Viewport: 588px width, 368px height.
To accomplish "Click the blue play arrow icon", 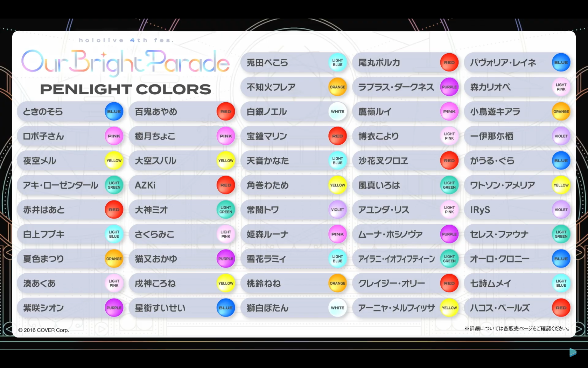I will (x=573, y=352).
